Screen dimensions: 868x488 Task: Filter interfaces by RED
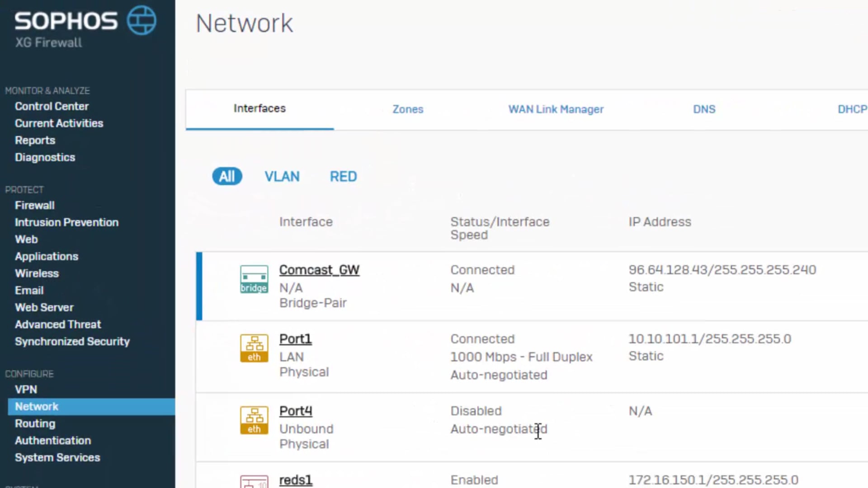343,176
